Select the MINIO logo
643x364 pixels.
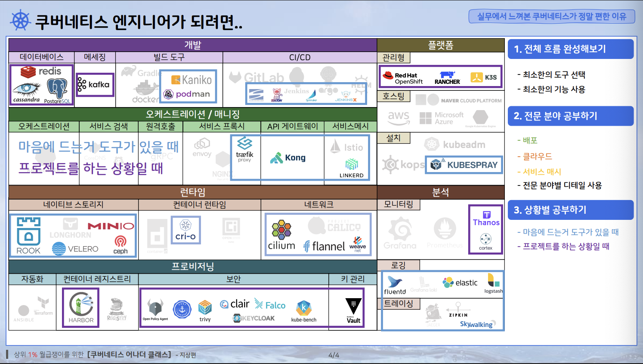tap(111, 226)
